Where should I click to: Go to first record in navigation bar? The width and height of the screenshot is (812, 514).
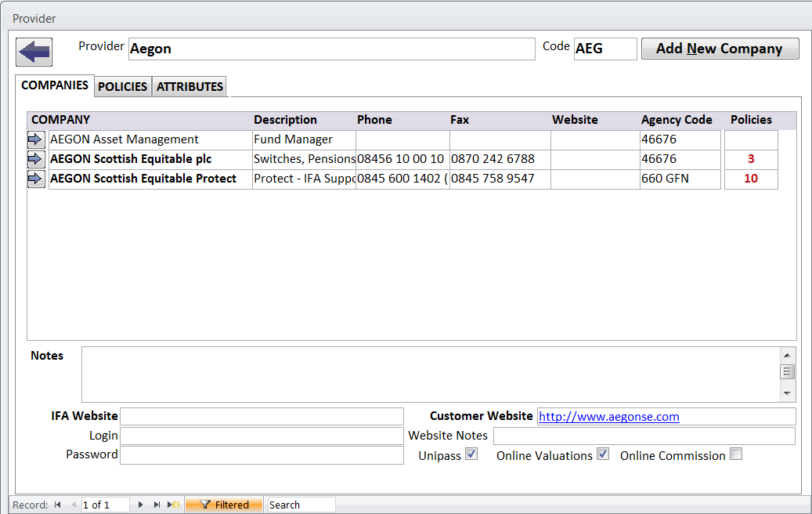click(x=57, y=505)
